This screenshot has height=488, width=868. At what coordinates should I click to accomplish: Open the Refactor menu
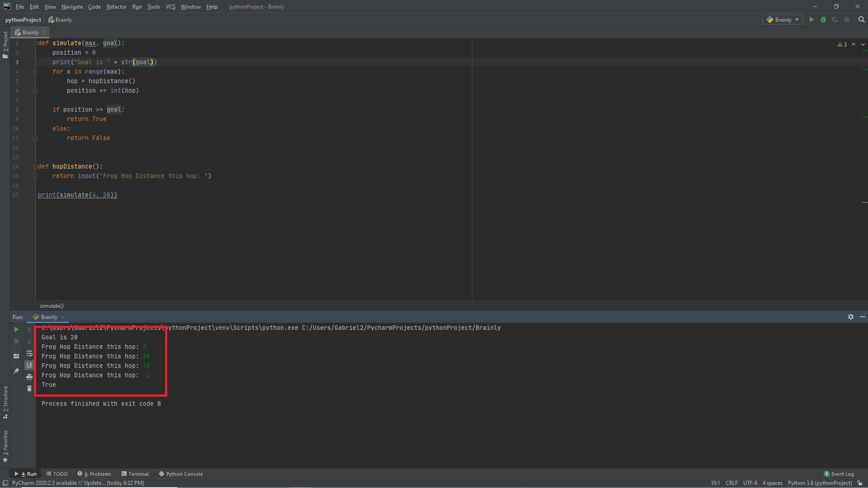click(116, 7)
